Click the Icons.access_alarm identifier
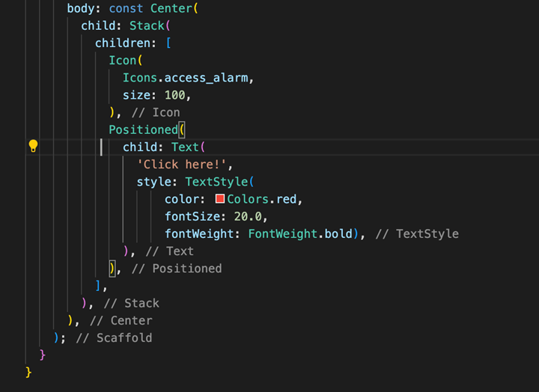 [x=185, y=78]
